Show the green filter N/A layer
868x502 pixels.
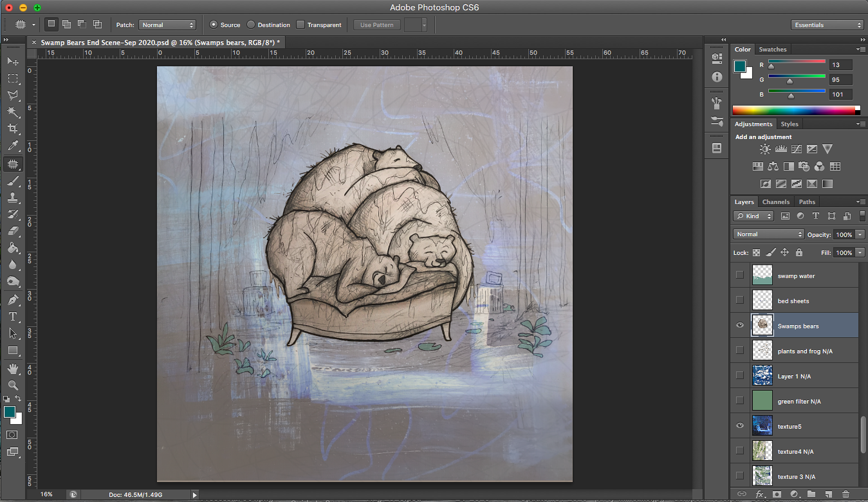pyautogui.click(x=740, y=401)
